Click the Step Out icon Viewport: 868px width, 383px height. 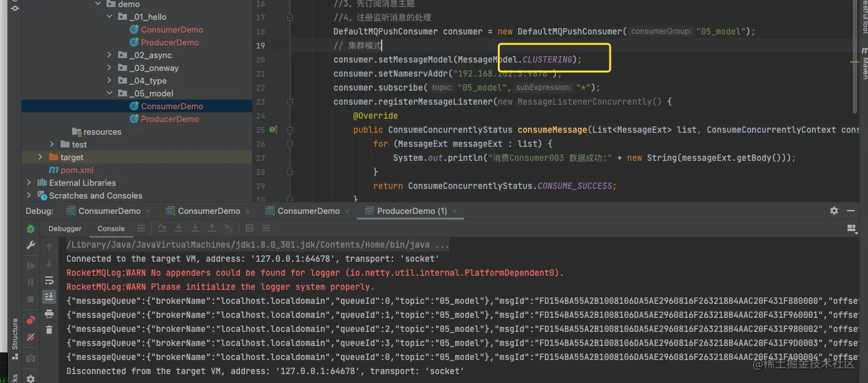pos(212,229)
